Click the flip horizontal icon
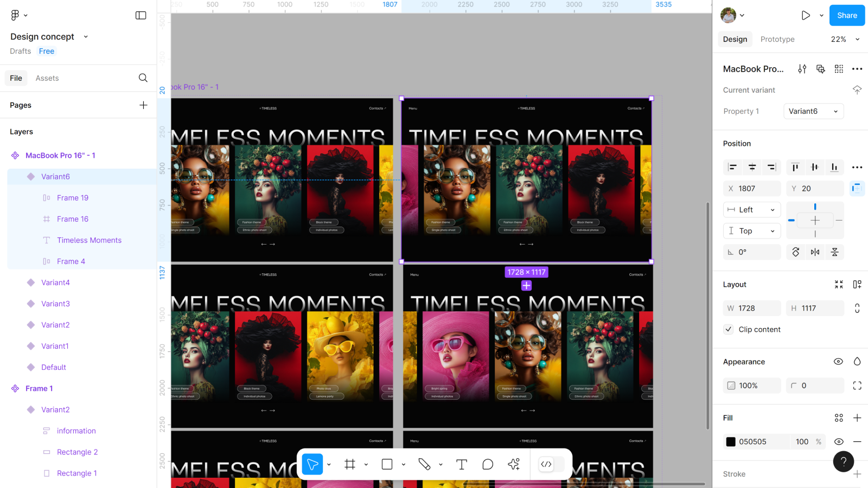The width and height of the screenshot is (868, 488). (x=815, y=252)
